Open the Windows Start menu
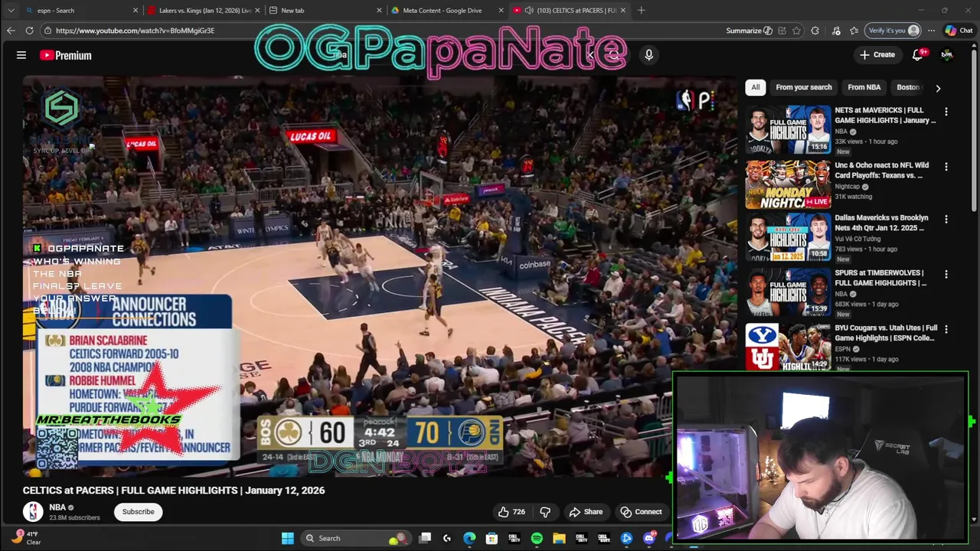 [287, 538]
